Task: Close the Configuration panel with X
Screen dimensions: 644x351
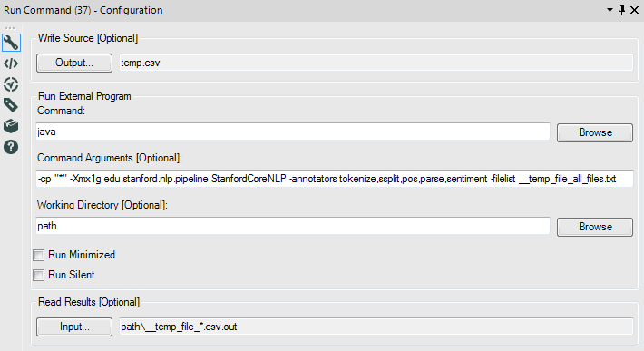Action: tap(635, 10)
